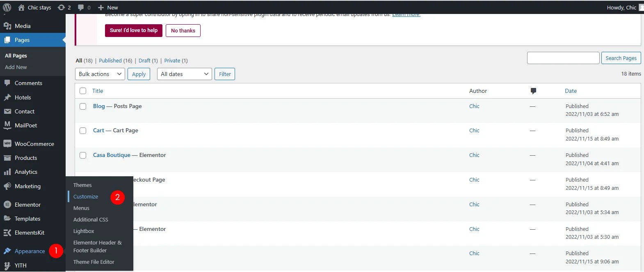Open the comments bubble in the admin bar
644x272 pixels.
81,7
